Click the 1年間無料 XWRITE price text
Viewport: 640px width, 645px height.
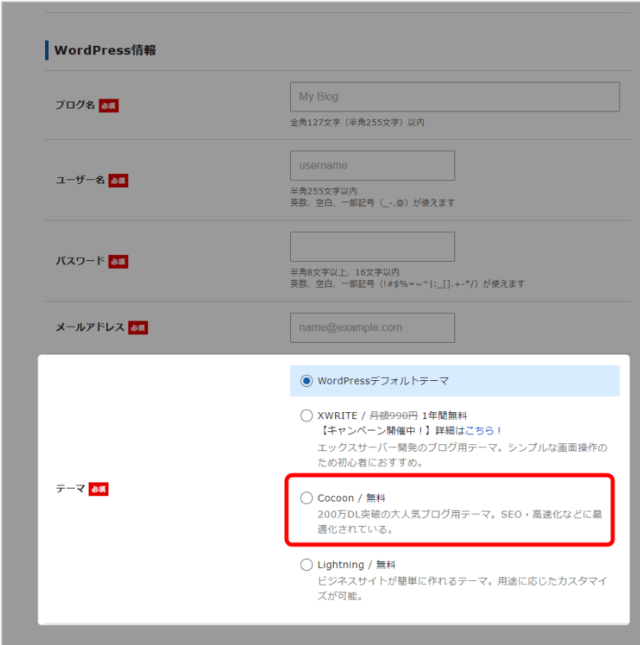tap(444, 415)
